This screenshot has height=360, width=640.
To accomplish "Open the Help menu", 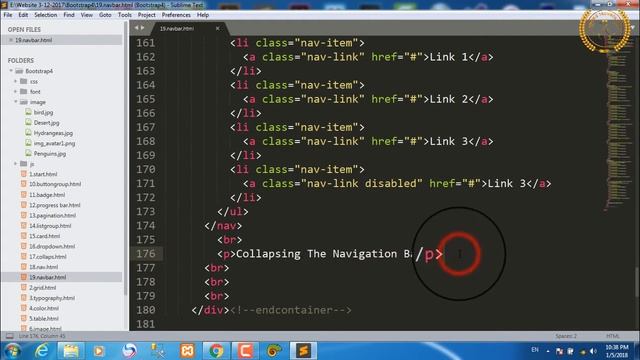I will (203, 15).
